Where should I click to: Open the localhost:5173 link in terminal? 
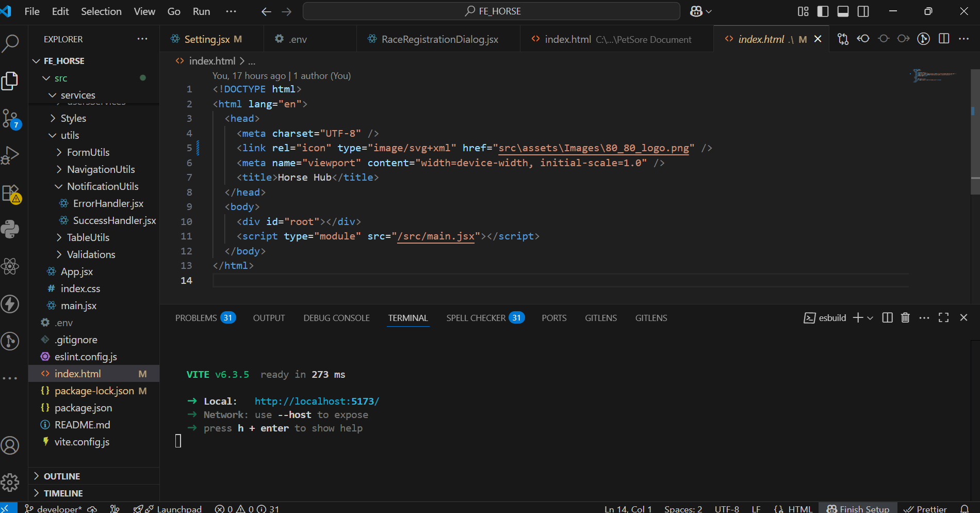click(x=317, y=401)
